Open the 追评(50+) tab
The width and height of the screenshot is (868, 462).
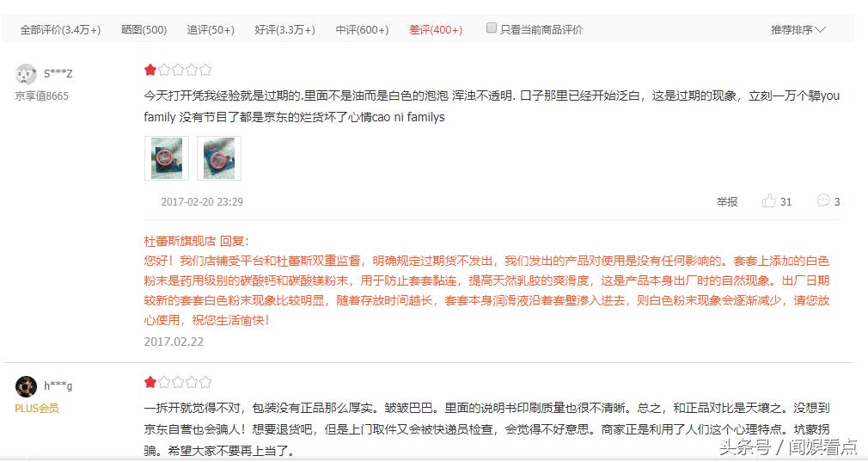click(x=211, y=30)
